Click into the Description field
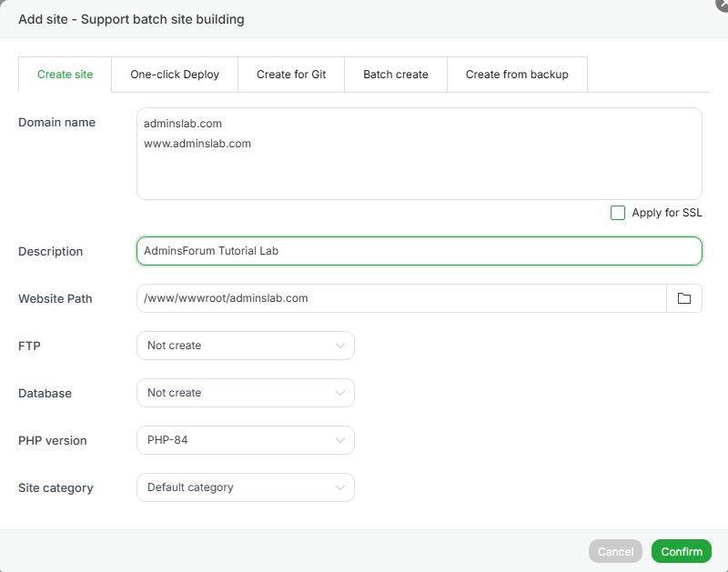The width and height of the screenshot is (728, 572). (x=420, y=251)
